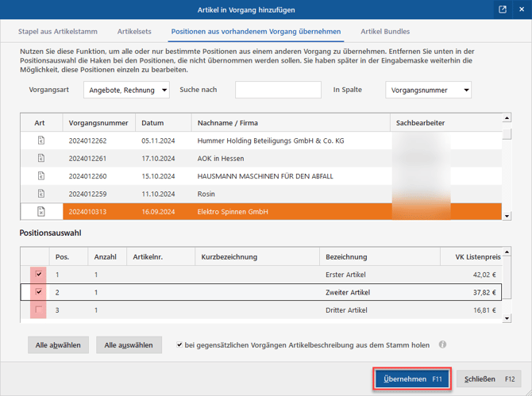
Task: Click the Artikelnr. column header
Action: click(161, 256)
